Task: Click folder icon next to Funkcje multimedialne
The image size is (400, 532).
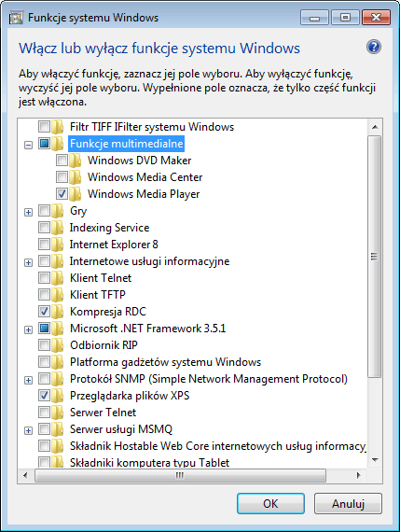Action: point(58,144)
